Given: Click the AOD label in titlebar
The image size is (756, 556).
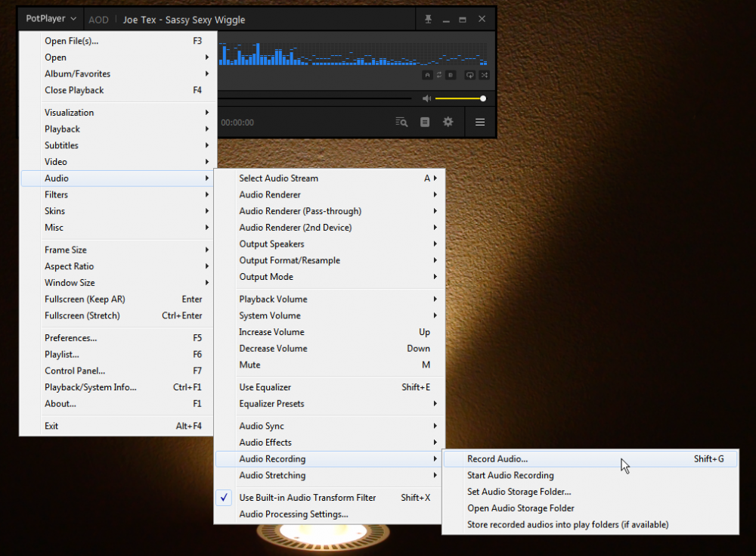Looking at the screenshot, I should coord(98,19).
